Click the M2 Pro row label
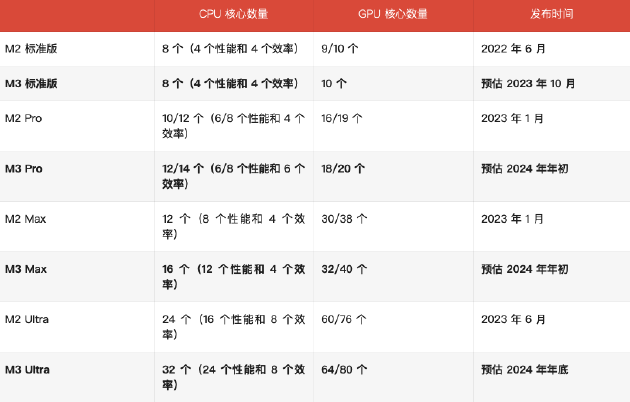This screenshot has height=402, width=630. tap(23, 118)
